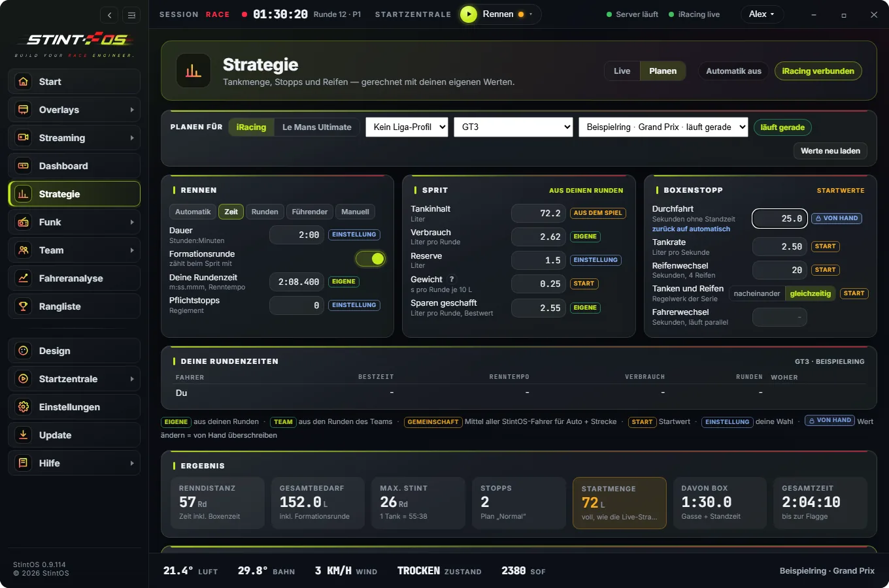Click the Einstellungen gear icon
The width and height of the screenshot is (889, 588).
click(24, 407)
